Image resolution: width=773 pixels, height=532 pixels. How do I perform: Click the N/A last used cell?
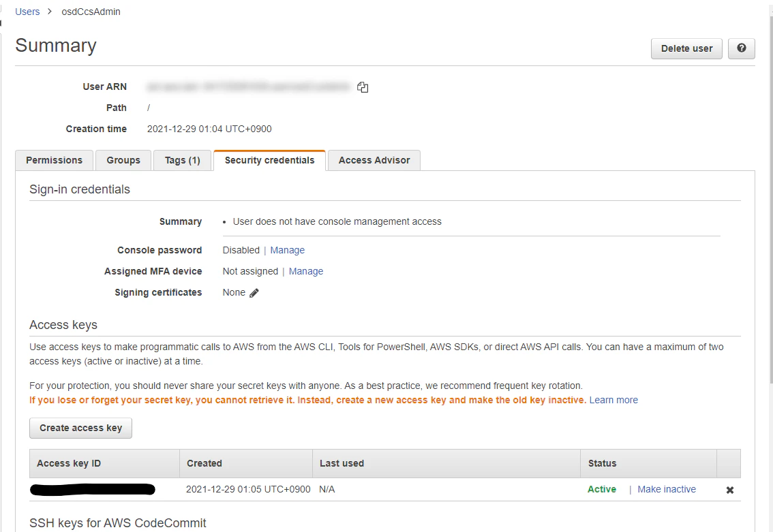(x=327, y=489)
